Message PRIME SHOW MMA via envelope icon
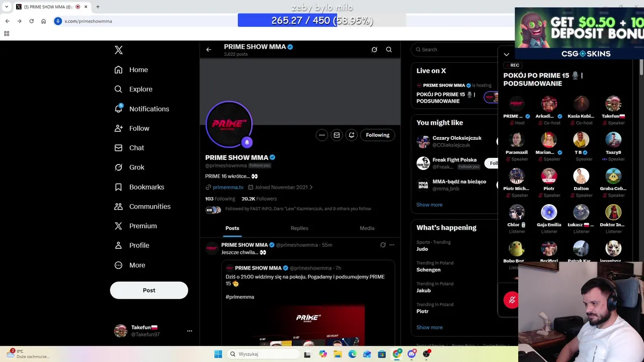 337,135
